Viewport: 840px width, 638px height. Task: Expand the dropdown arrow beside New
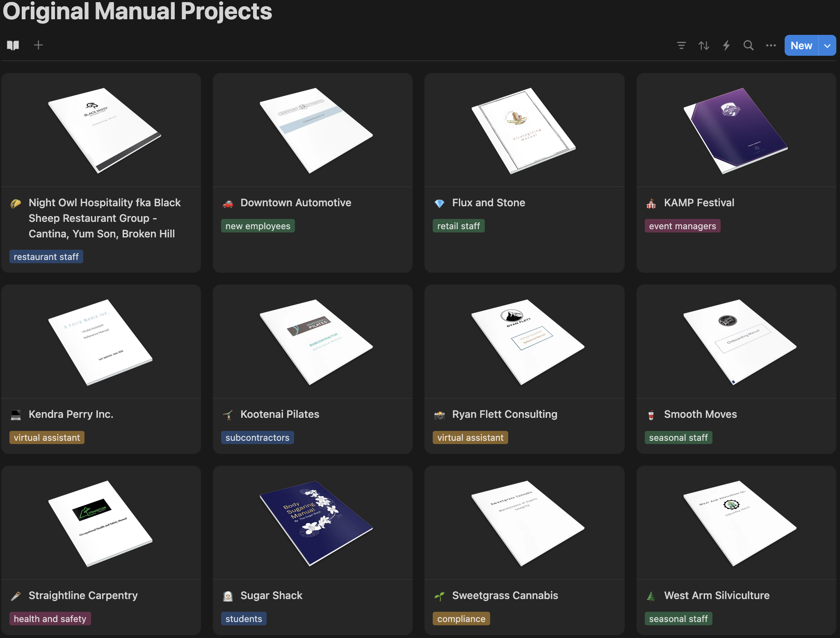coord(827,46)
